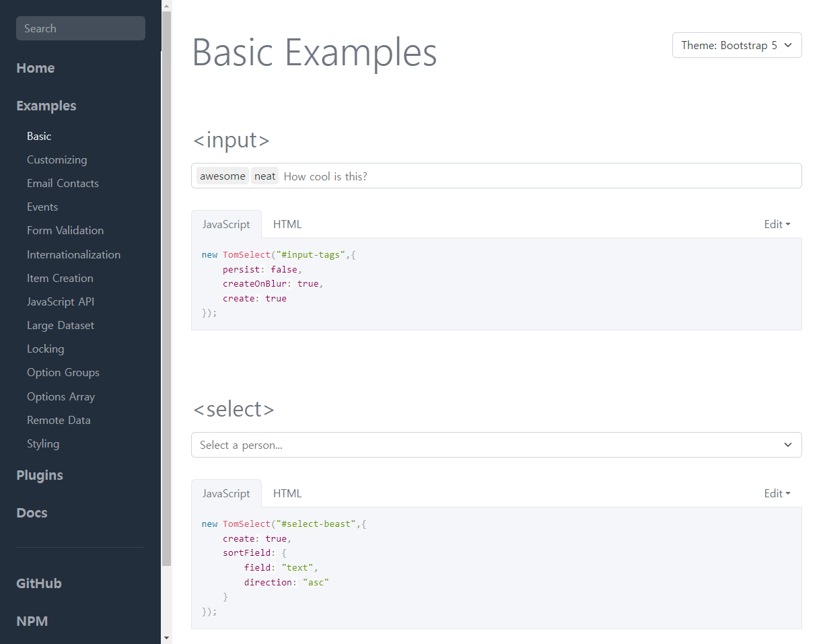Click sidebar scrollbar down arrow
The width and height of the screenshot is (821, 644).
click(166, 637)
